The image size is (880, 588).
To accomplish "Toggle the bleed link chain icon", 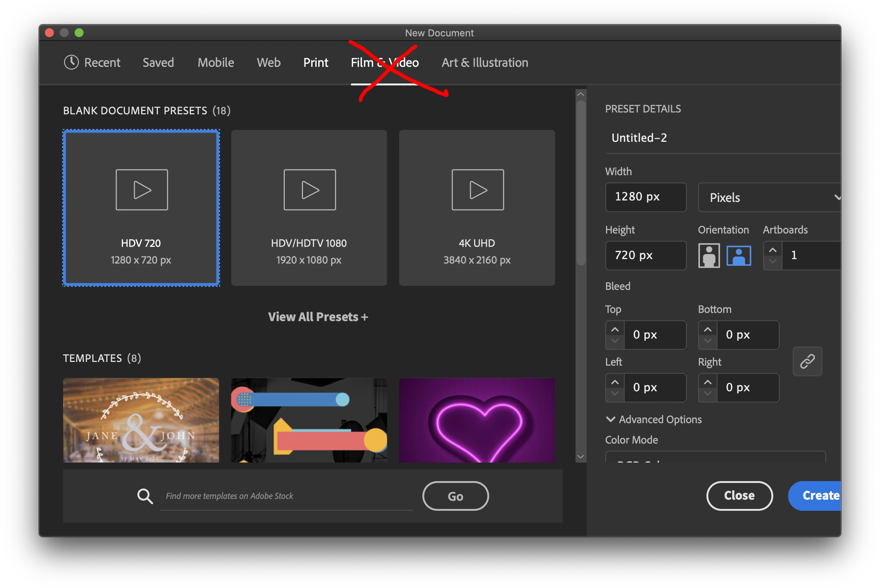I will (x=807, y=361).
